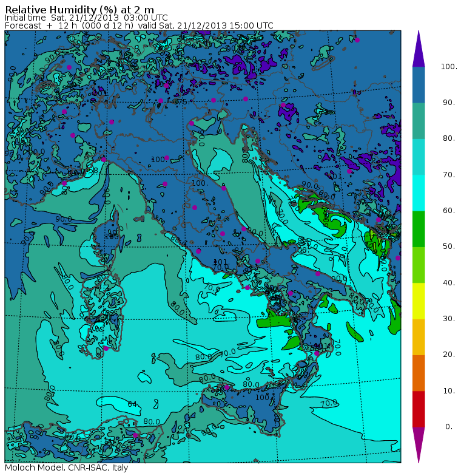Click the '90.' legend label beside the color bar
The height and width of the screenshot is (476, 461).
449,103
